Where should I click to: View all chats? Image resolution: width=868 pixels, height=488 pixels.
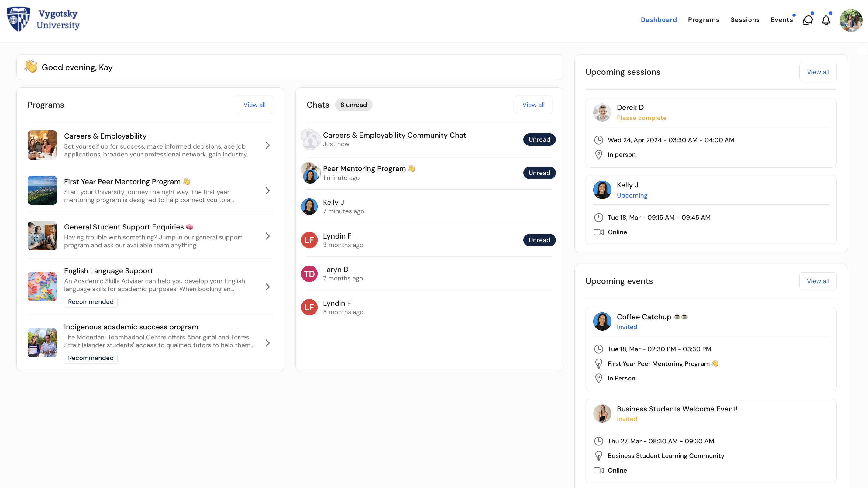point(533,105)
